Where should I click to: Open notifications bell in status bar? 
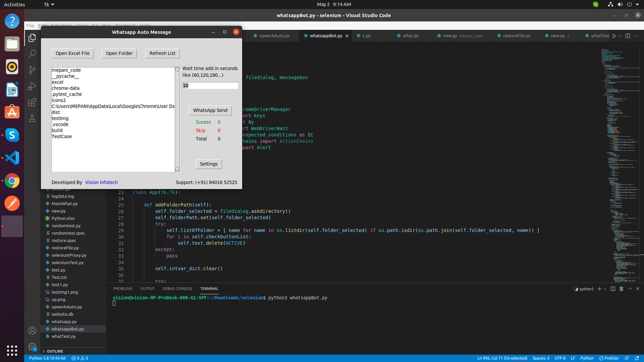point(637,358)
